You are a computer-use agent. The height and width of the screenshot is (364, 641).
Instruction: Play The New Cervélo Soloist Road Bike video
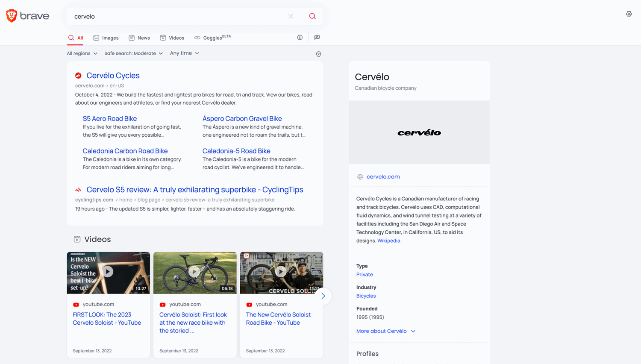tap(281, 272)
